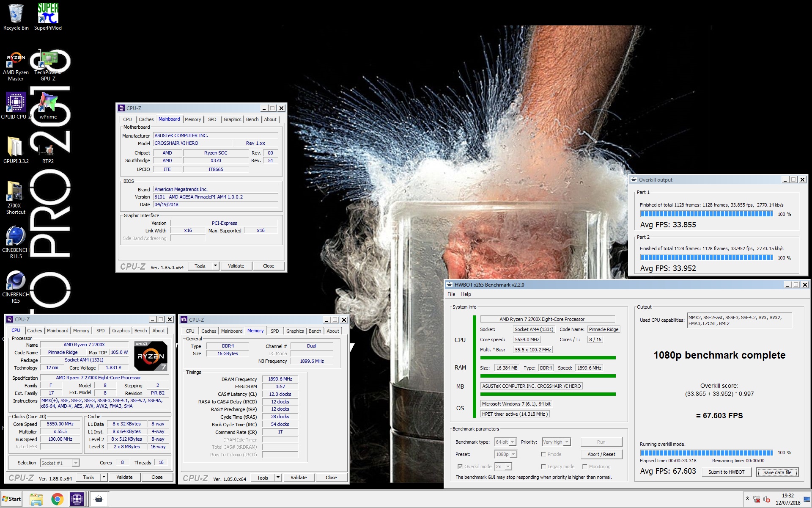Click the Part 2 progress bar
This screenshot has height=508, width=812.
[706, 257]
